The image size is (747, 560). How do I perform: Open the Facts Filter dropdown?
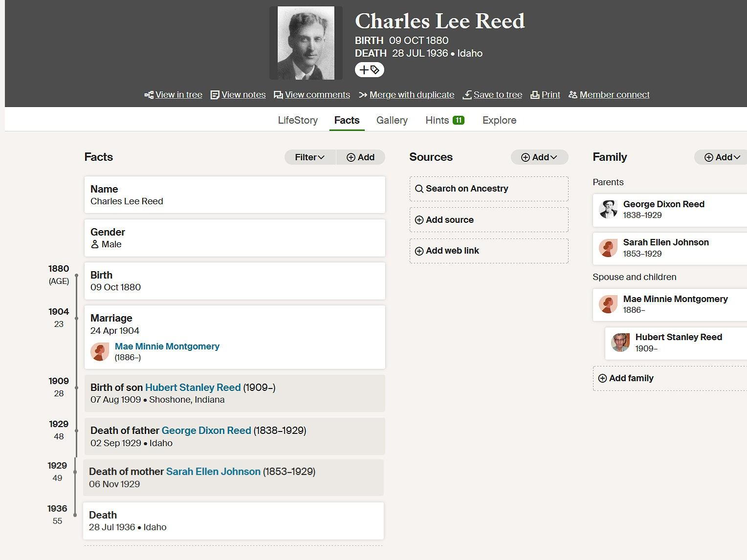click(310, 157)
